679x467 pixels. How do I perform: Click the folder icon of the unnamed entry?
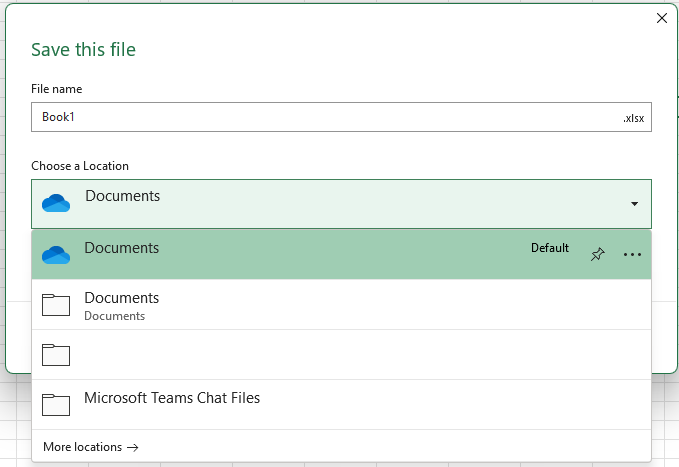point(56,355)
